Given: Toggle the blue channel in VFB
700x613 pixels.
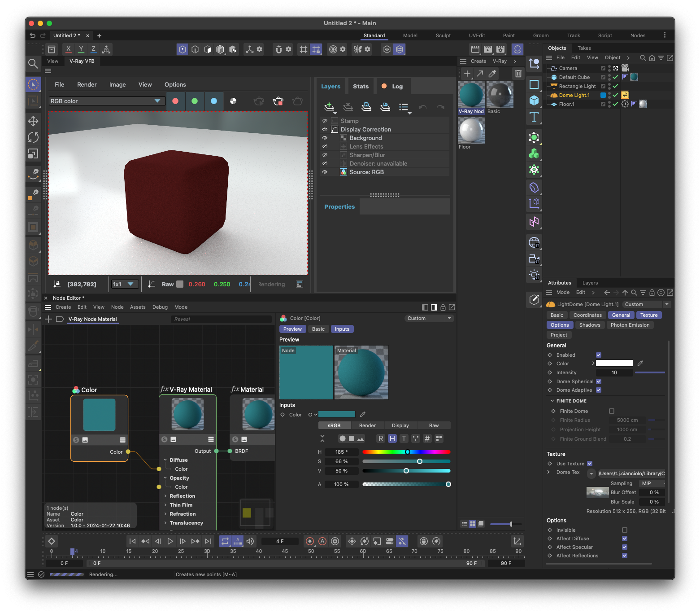Looking at the screenshot, I should pyautogui.click(x=214, y=101).
